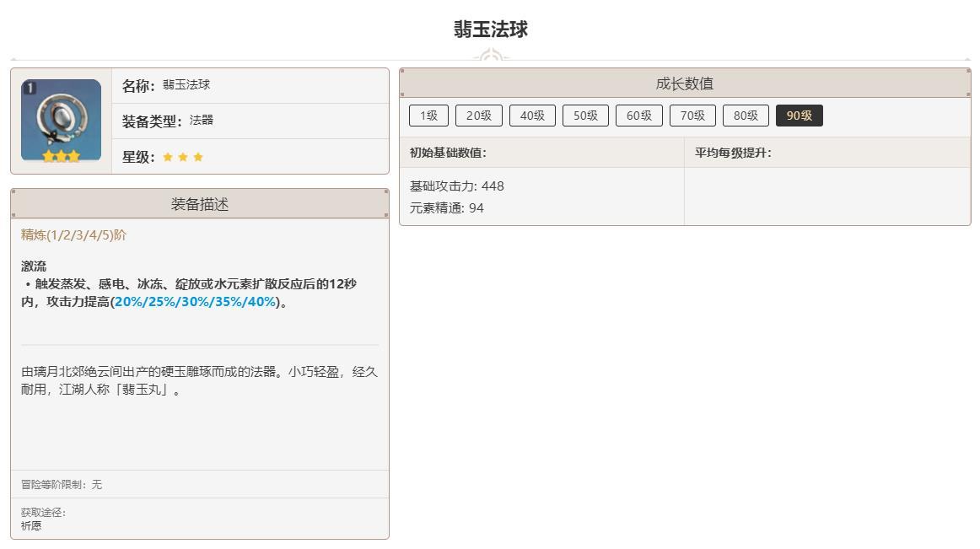The image size is (980, 549).
Task: Click the 成长数值 panel header
Action: 684,83
